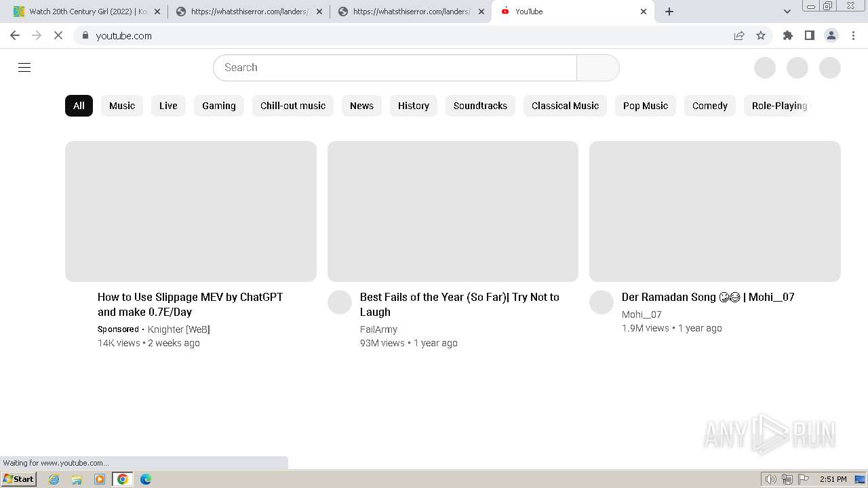The width and height of the screenshot is (868, 488).
Task: Bookmark this page with the star icon
Action: tap(761, 35)
